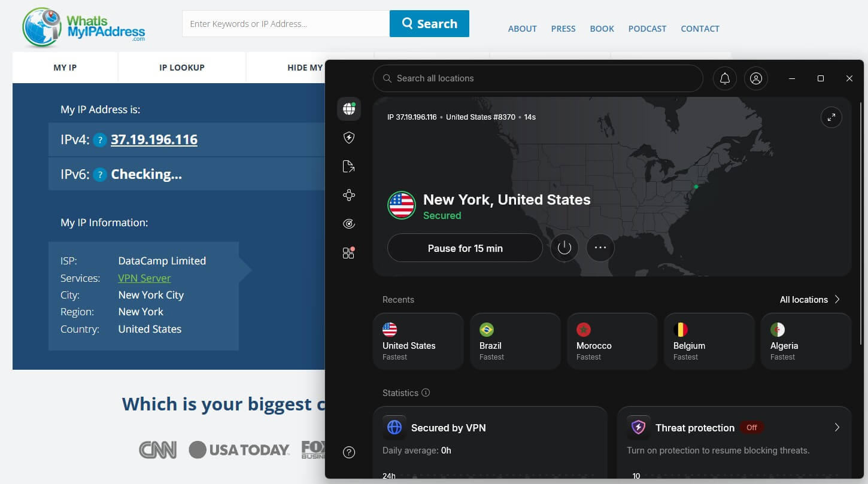Open the MY IP tab on website
Image resolution: width=868 pixels, height=484 pixels.
(65, 68)
